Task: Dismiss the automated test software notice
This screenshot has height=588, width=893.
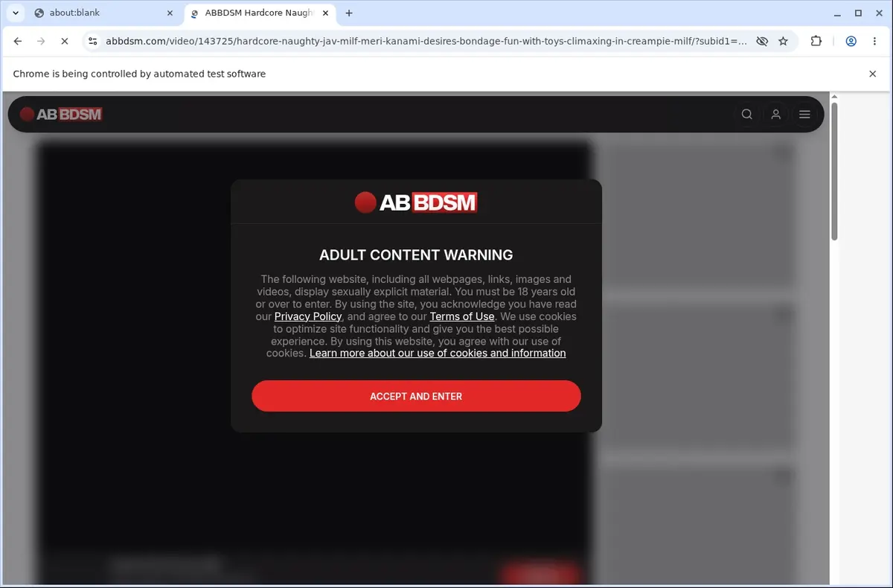Action: coord(873,74)
